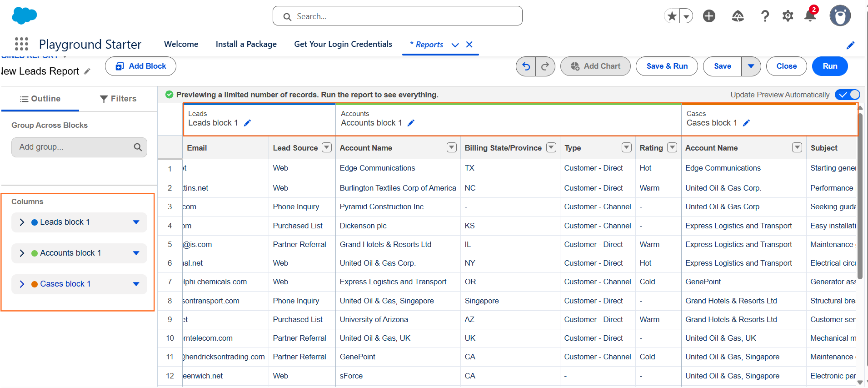Viewport: 868px width, 388px height.
Task: Expand Cases block 1 columns
Action: point(22,284)
